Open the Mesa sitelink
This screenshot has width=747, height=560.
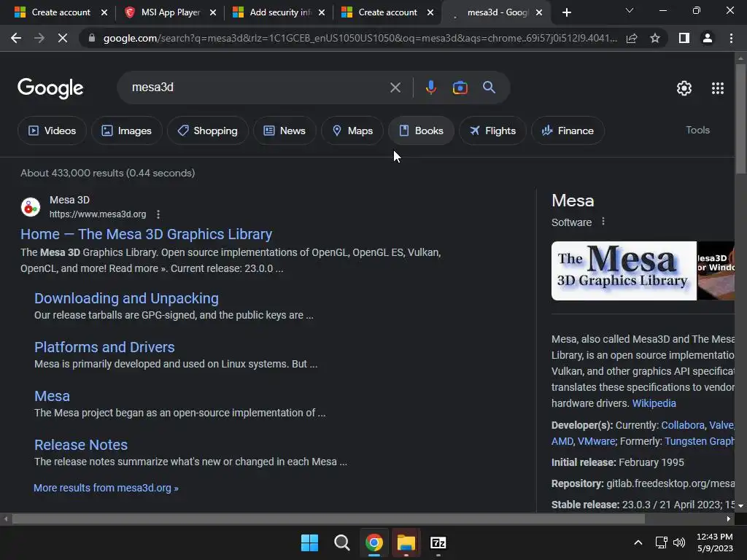52,396
